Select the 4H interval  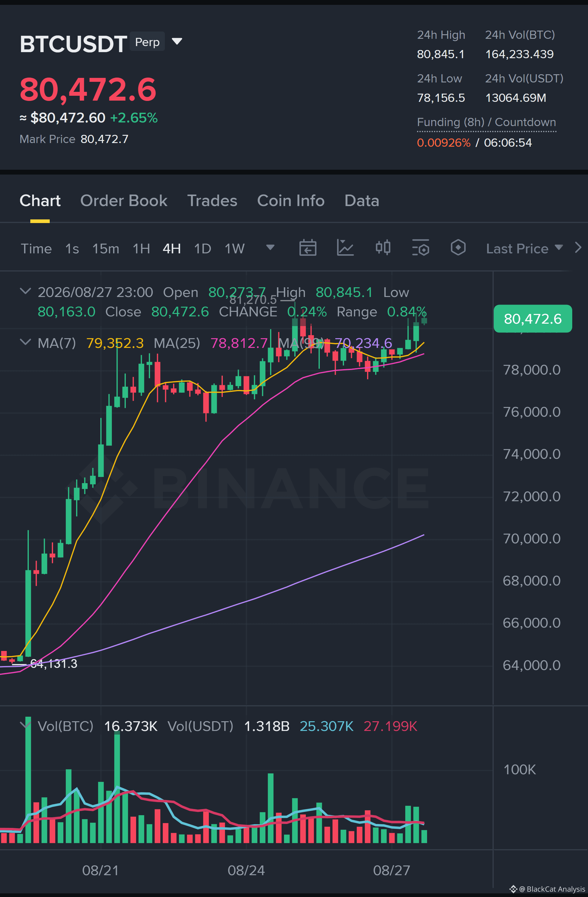(172, 249)
